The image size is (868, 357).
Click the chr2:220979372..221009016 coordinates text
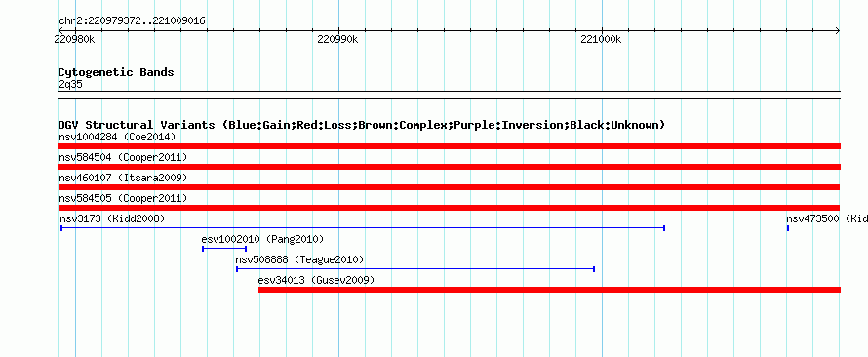point(132,21)
